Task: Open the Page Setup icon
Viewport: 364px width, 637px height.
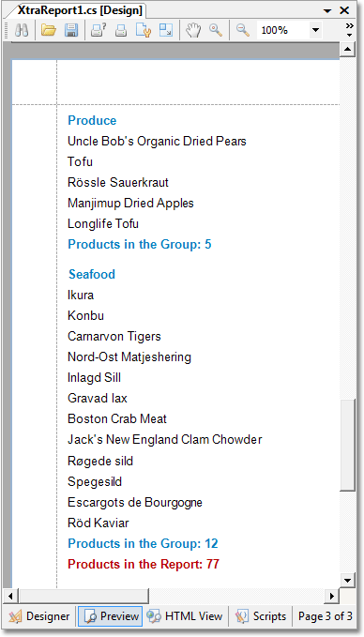Action: tap(144, 30)
